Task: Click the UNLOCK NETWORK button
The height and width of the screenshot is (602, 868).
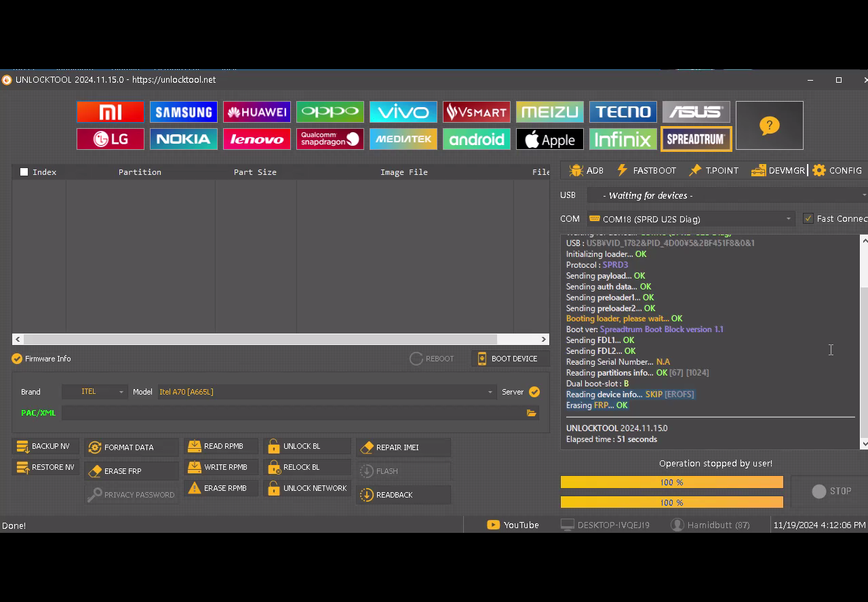Action: pyautogui.click(x=307, y=488)
